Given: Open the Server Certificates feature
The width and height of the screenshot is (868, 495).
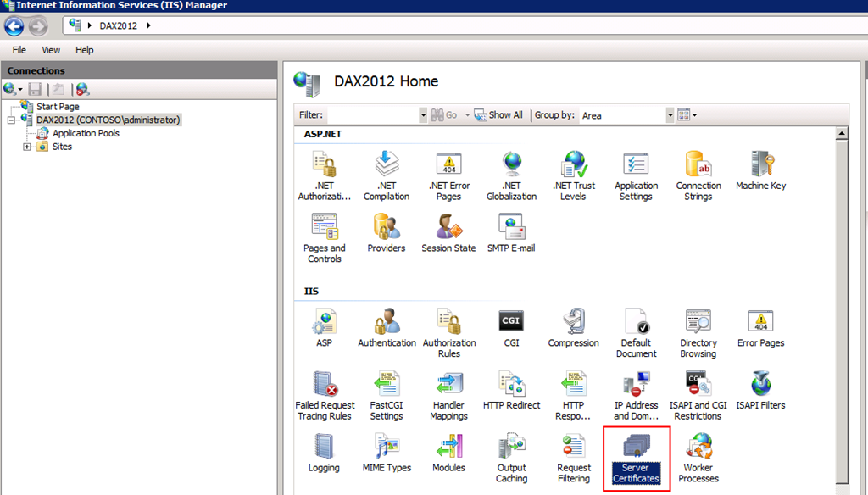Looking at the screenshot, I should tap(636, 458).
